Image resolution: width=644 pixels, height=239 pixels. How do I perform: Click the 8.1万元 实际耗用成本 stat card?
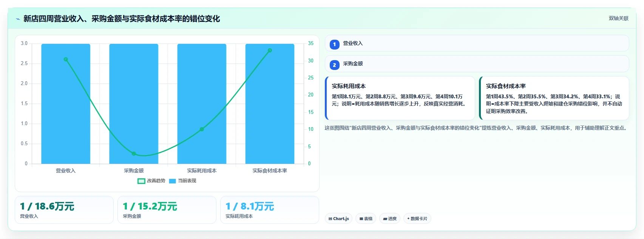point(270,210)
